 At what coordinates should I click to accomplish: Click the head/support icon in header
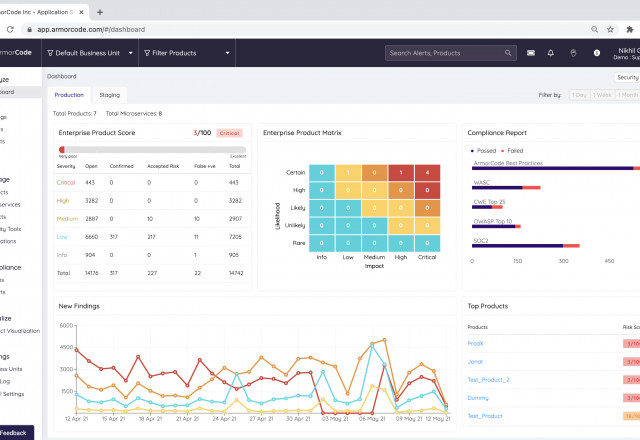pos(573,53)
